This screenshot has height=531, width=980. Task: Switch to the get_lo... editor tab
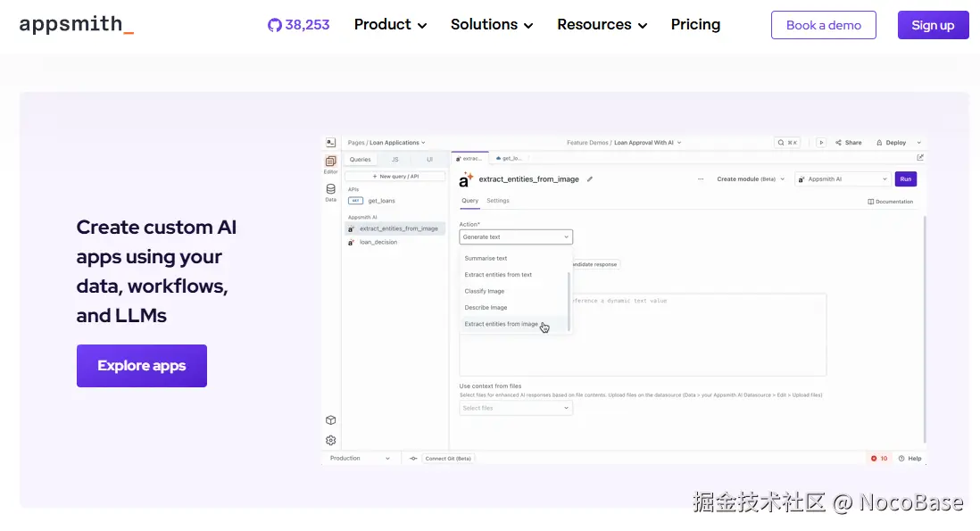pyautogui.click(x=508, y=159)
